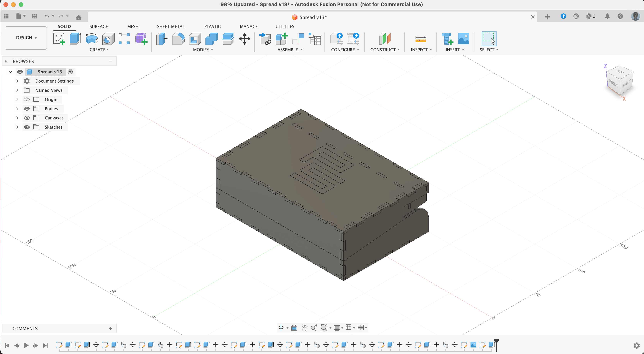Viewport: 644px width, 354px height.
Task: Select the Fillet tool icon
Action: pos(178,39)
